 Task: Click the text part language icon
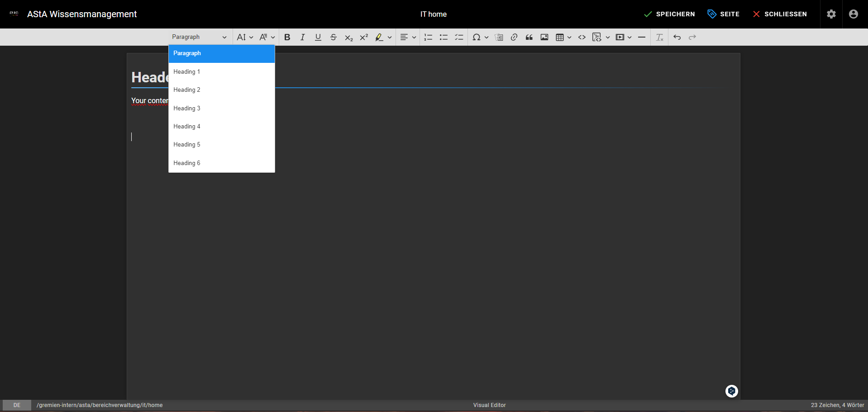pos(499,37)
